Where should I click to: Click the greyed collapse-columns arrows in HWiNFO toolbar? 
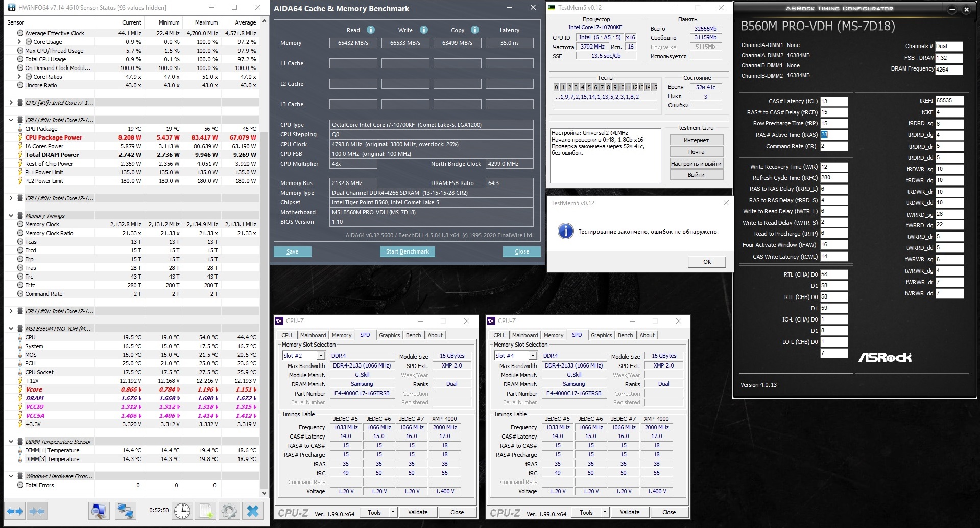pyautogui.click(x=36, y=511)
